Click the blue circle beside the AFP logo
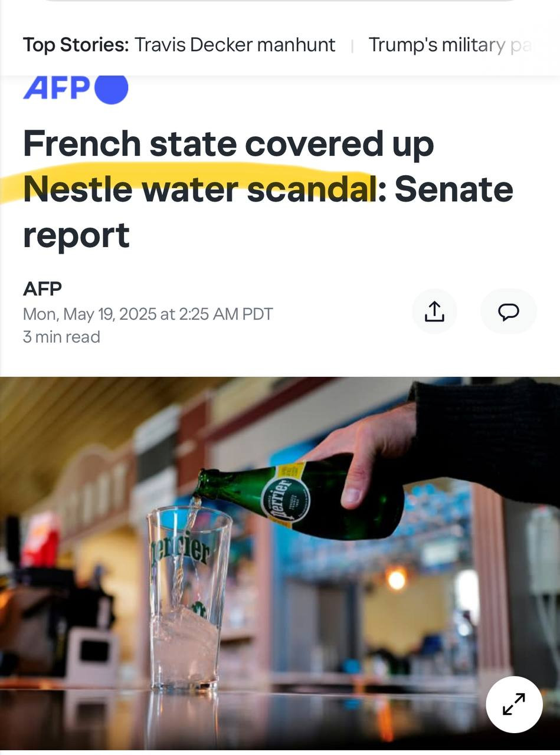This screenshot has width=560, height=755. click(111, 88)
